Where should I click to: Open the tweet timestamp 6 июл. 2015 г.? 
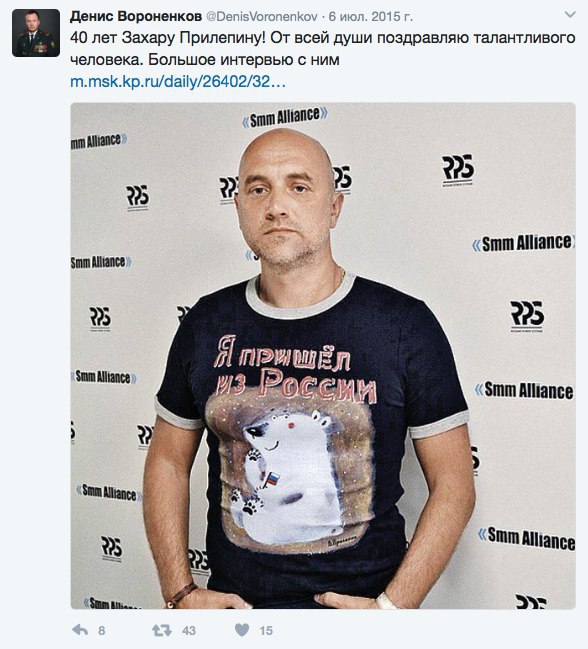pyautogui.click(x=370, y=17)
